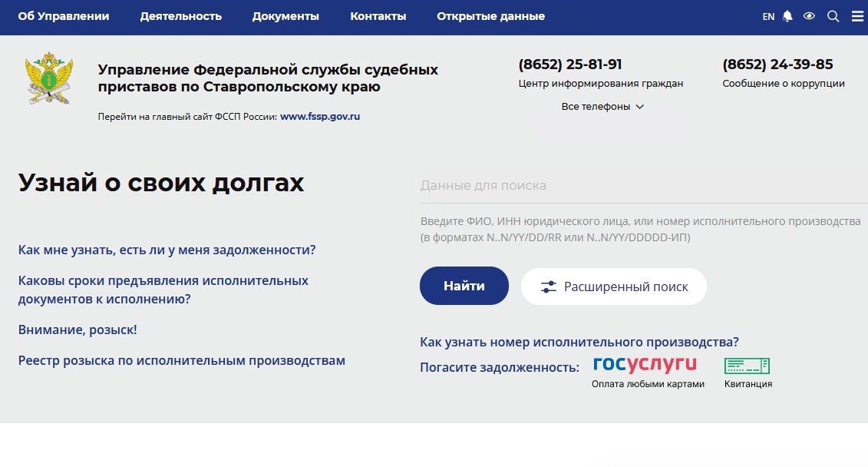Open the Открытые данные menu item
868x467 pixels.
[490, 16]
